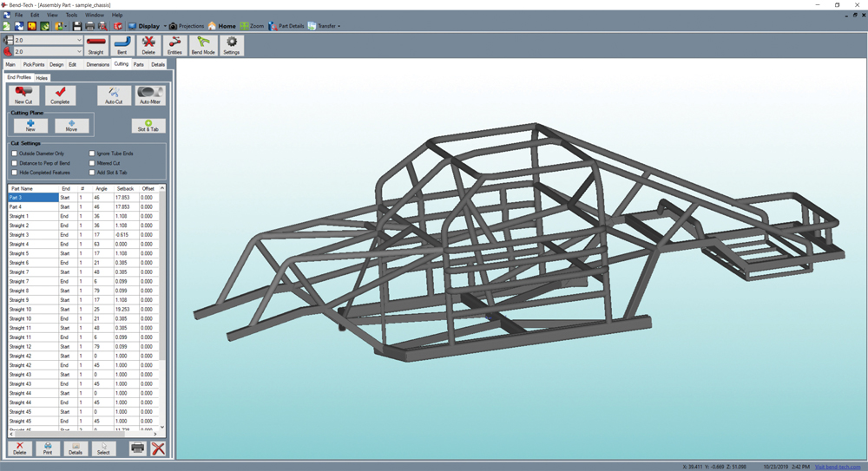The image size is (868, 471).
Task: Switch to the Dimensions tab
Action: (98, 64)
